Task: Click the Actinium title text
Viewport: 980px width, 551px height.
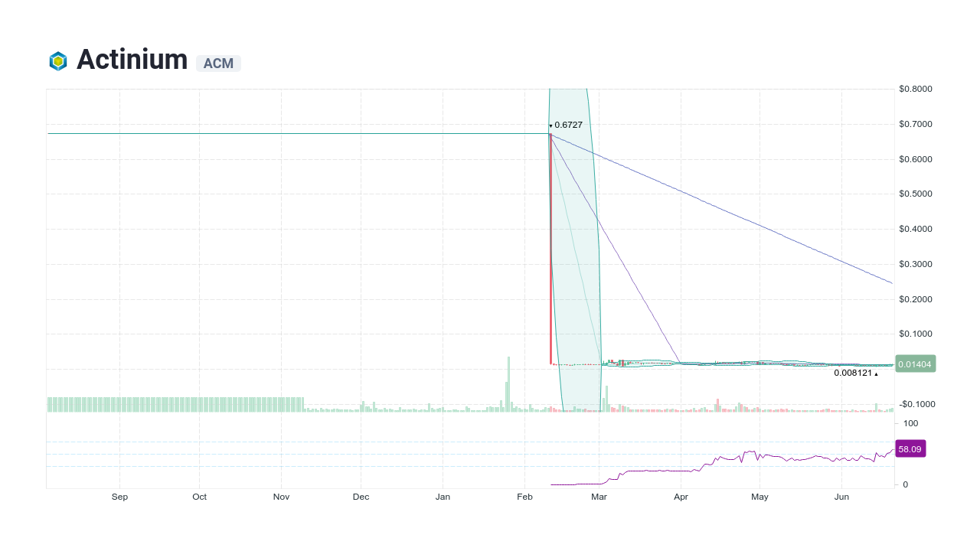Action: tap(132, 60)
